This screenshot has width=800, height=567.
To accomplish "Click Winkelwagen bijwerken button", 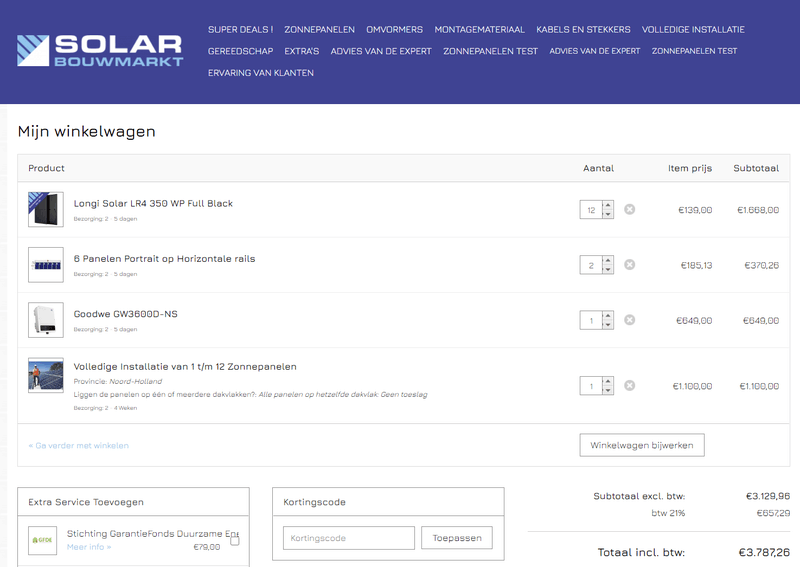I will point(642,445).
